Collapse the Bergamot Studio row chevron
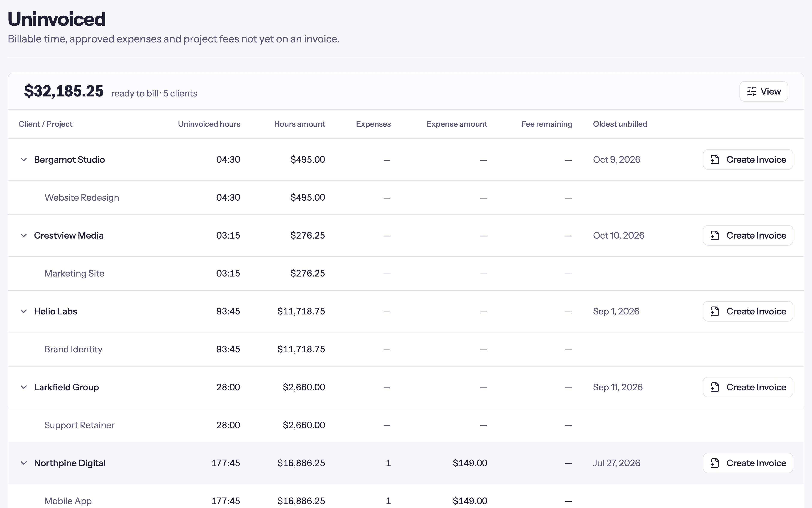This screenshot has height=508, width=812. tap(24, 160)
